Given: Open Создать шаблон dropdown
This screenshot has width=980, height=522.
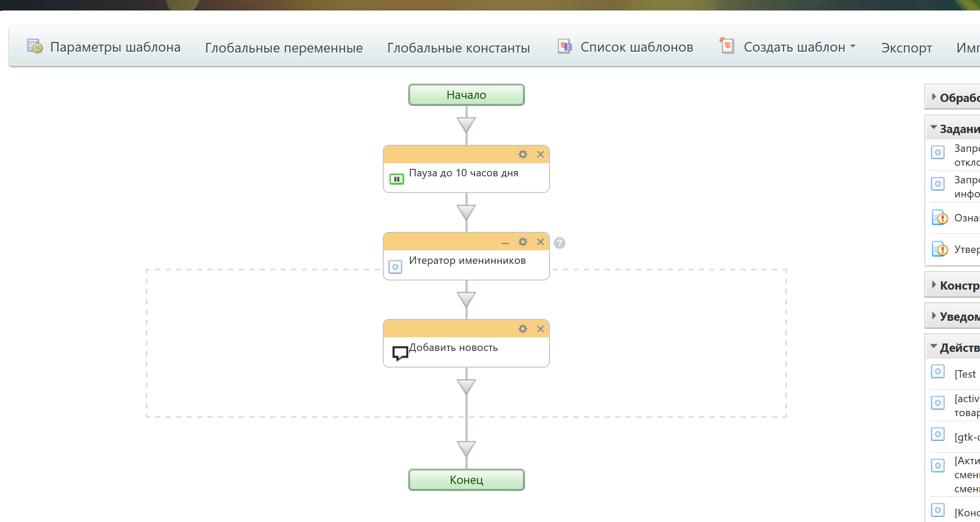Looking at the screenshot, I should click(x=794, y=47).
